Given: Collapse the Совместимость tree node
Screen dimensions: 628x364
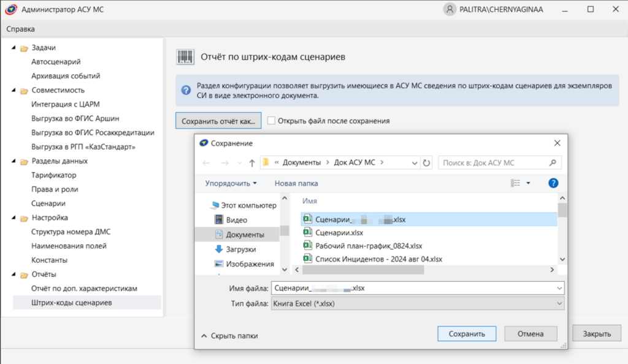Looking at the screenshot, I should (x=13, y=90).
